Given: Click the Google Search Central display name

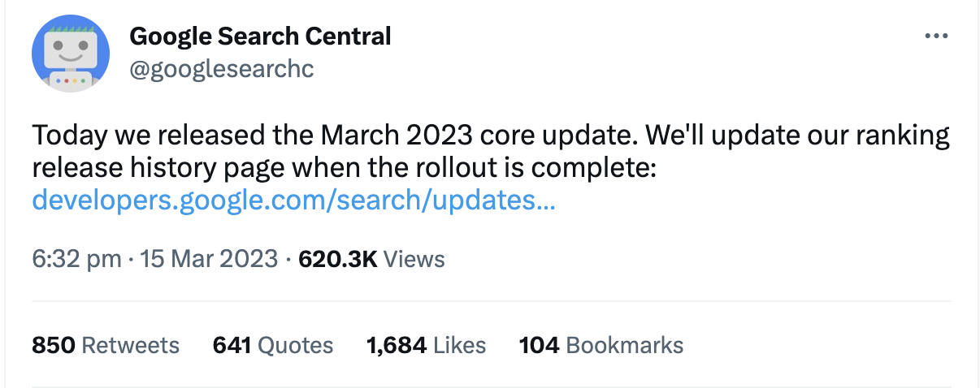Looking at the screenshot, I should pyautogui.click(x=260, y=37).
